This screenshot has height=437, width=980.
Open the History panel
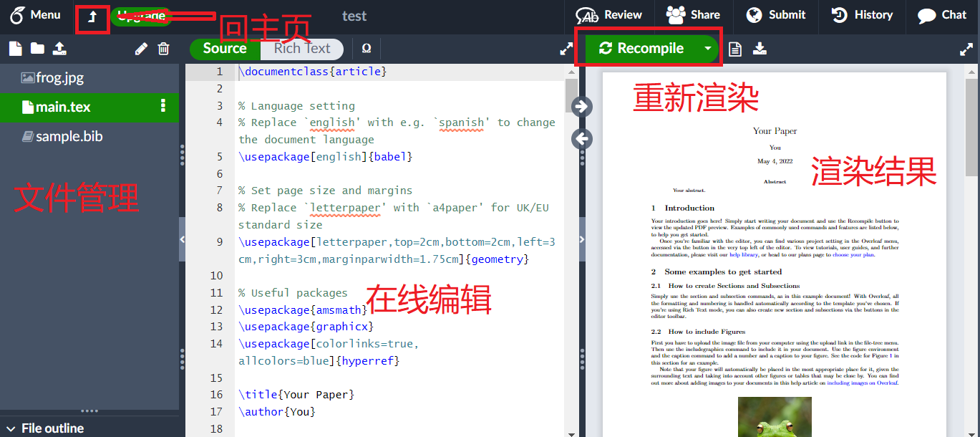[x=862, y=15]
